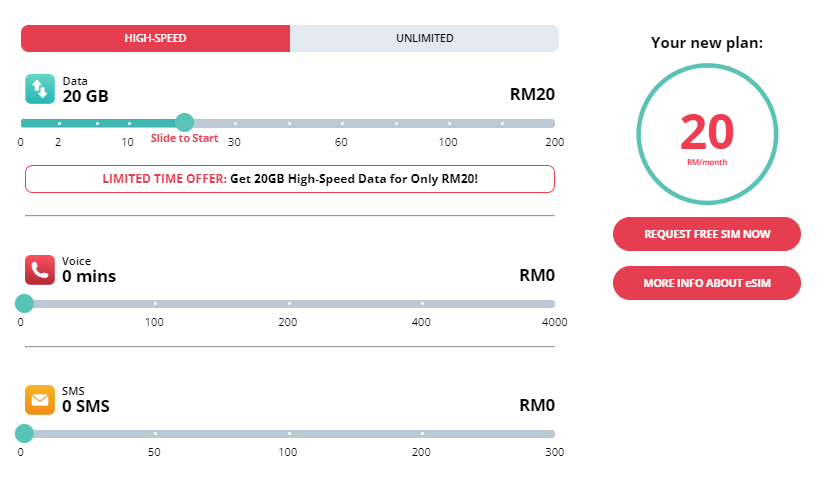Set SMS slider to the 200 mark
This screenshot has width=831, height=478.
tap(422, 433)
